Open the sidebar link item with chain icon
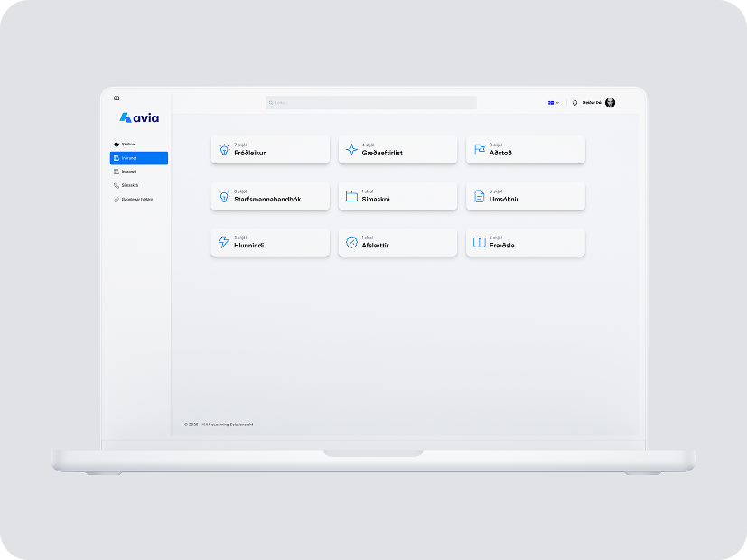This screenshot has width=747, height=560. (135, 199)
